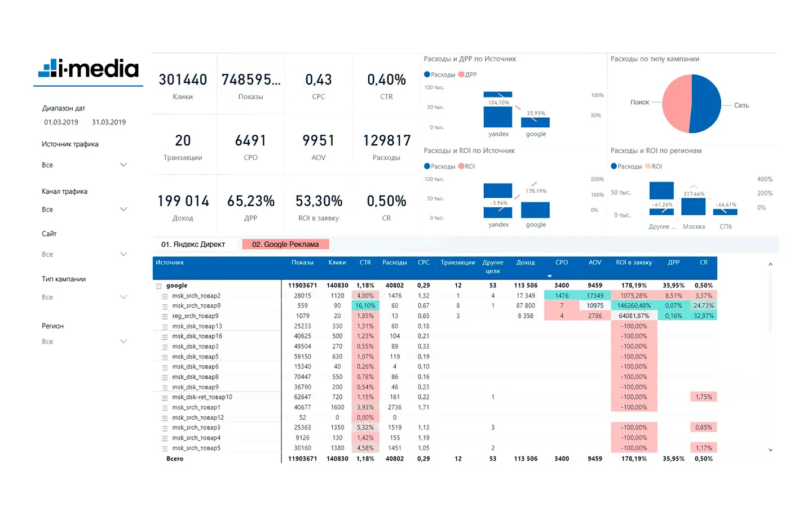Viewport: 812px width, 515px height.
Task: Sort table by Показы column header
Action: [x=302, y=263]
